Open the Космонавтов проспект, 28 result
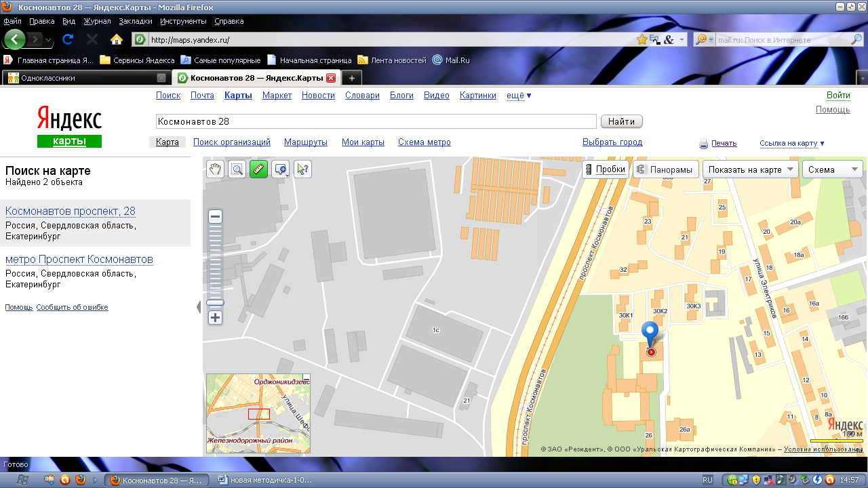Screen dimensions: 868x488 (71, 211)
